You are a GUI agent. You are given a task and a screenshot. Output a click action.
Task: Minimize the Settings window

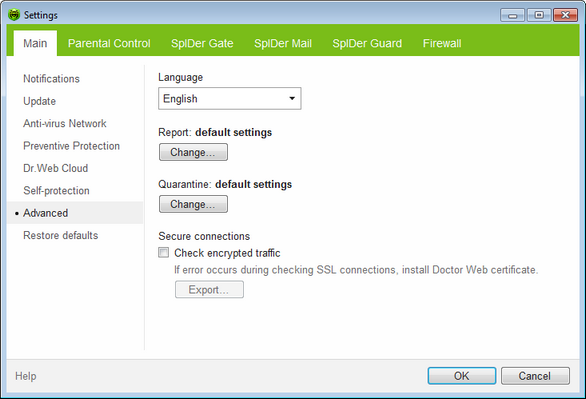512,15
